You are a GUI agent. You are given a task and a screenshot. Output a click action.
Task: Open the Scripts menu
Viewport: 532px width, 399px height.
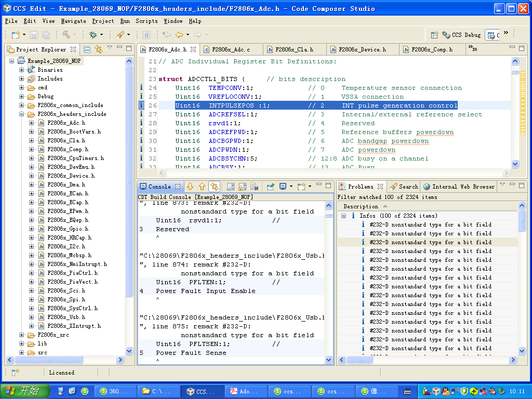coord(147,21)
